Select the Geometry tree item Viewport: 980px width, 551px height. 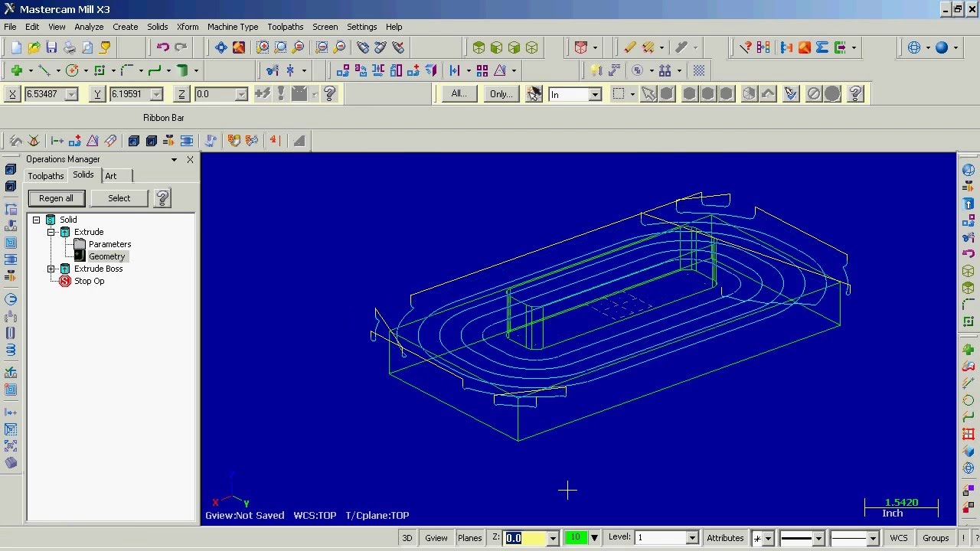click(x=106, y=256)
